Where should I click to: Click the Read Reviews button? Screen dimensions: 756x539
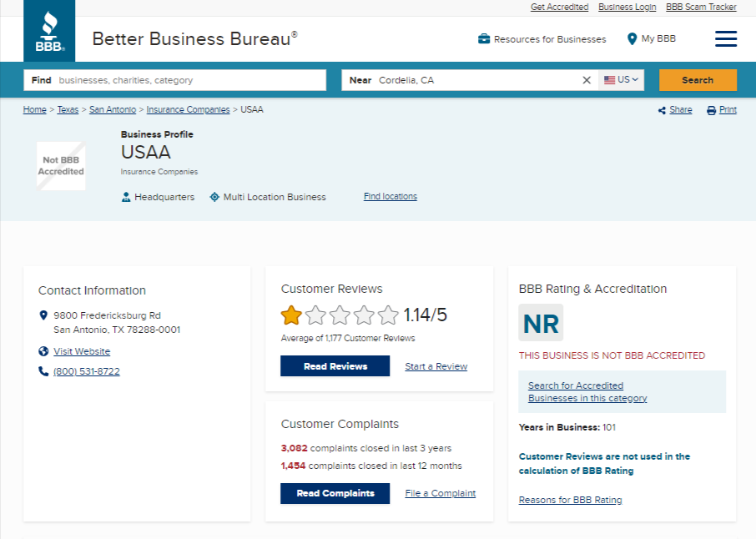(x=335, y=366)
